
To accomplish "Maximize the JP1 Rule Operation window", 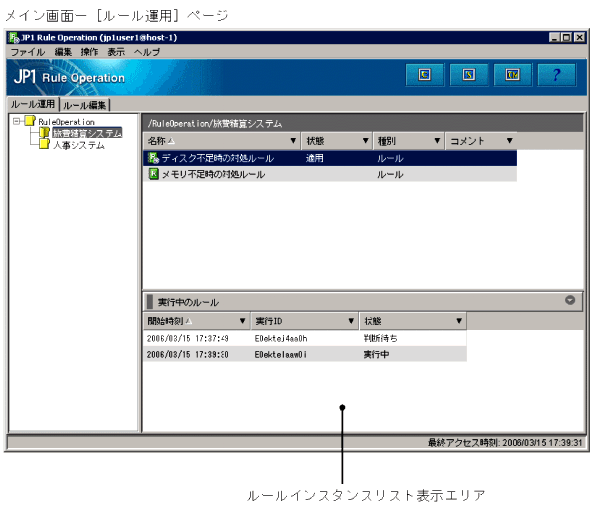I will 566,37.
